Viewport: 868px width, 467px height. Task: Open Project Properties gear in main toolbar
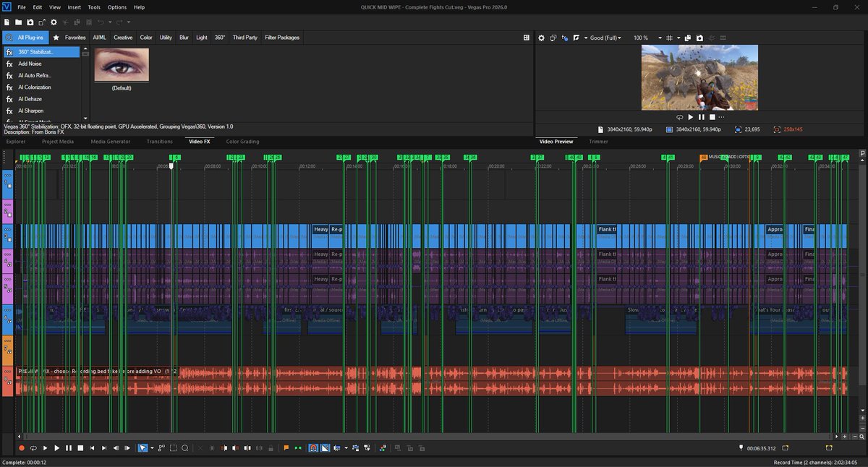point(54,22)
